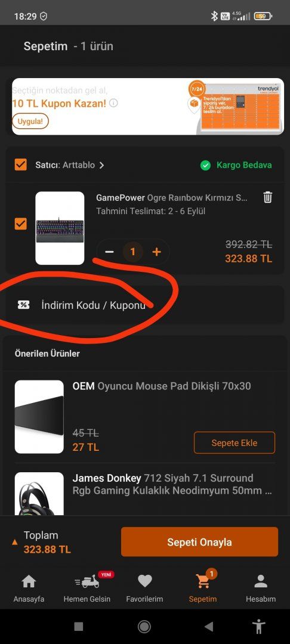Uncheck the seller Arttablo checkbox
Viewport: 290px width, 644px height.
[20, 165]
